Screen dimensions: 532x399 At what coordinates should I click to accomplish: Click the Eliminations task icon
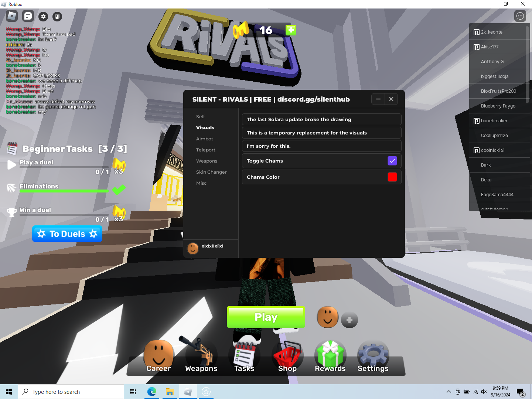(12, 188)
